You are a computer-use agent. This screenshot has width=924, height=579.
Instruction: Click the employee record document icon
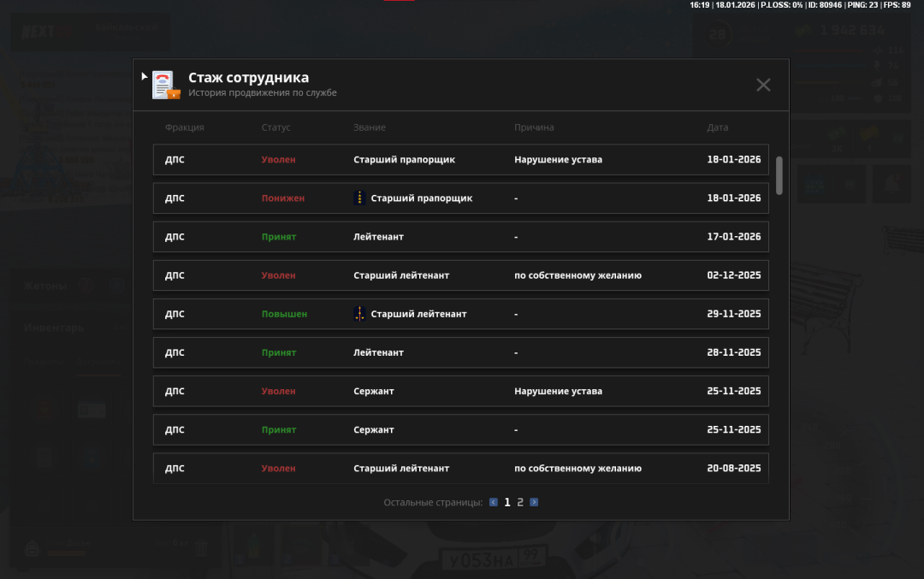(x=165, y=85)
